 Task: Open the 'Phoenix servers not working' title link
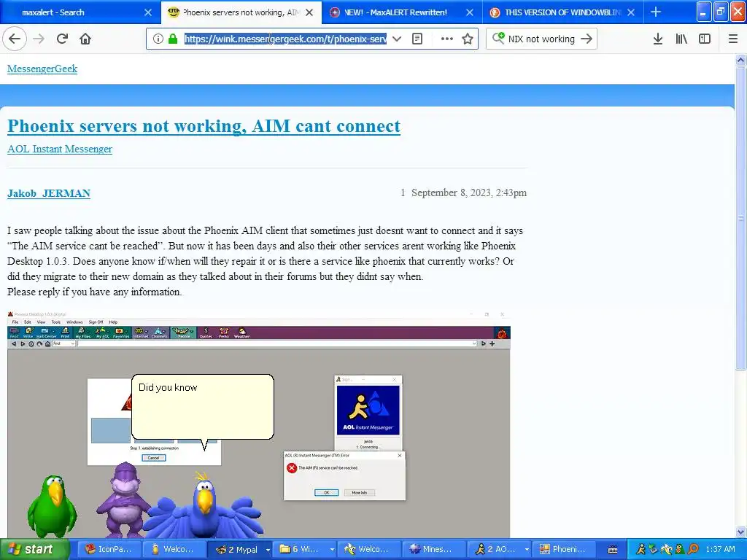204,126
